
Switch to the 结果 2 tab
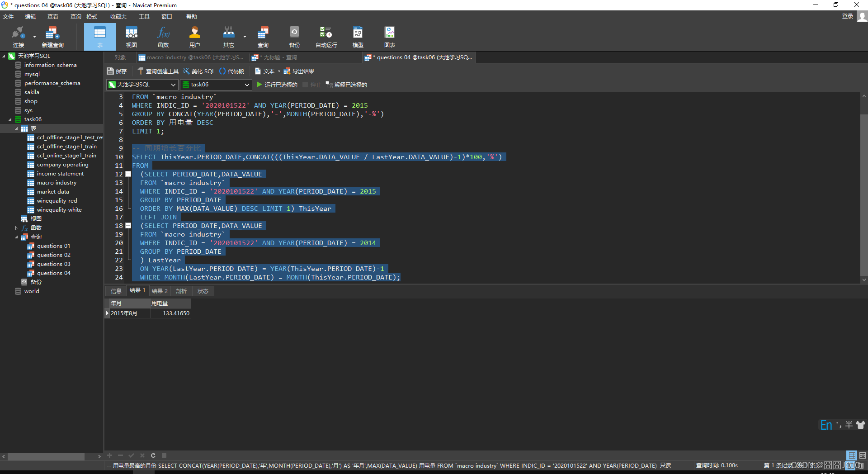tap(160, 291)
